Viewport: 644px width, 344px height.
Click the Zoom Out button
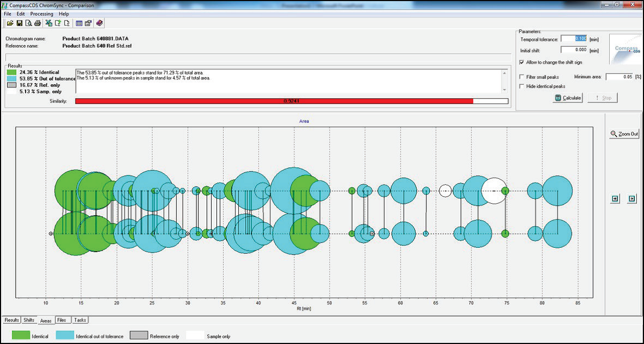pyautogui.click(x=624, y=134)
